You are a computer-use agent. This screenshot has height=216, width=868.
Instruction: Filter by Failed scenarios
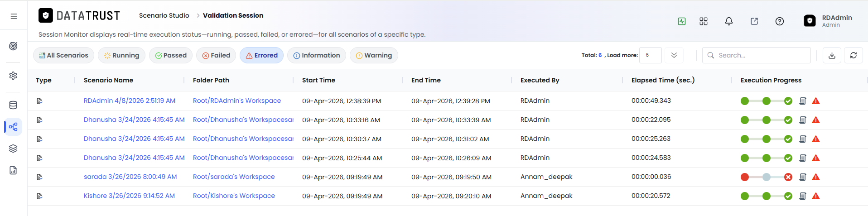click(216, 55)
